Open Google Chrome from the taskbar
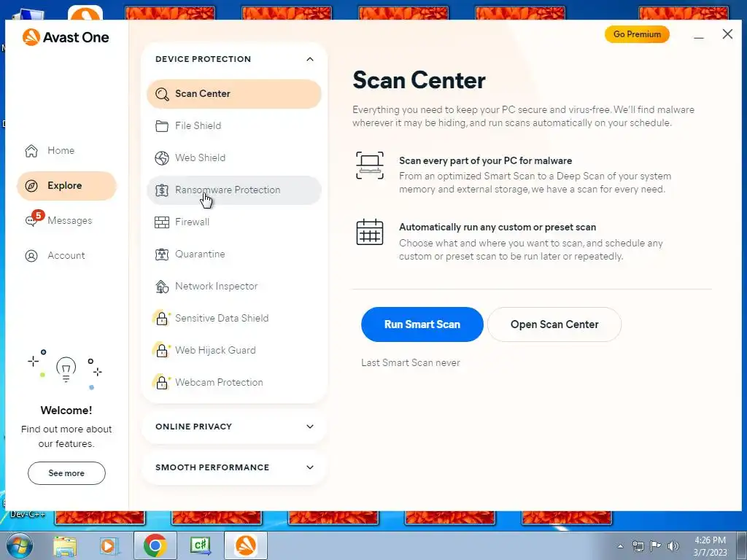This screenshot has height=560, width=747. (x=155, y=545)
